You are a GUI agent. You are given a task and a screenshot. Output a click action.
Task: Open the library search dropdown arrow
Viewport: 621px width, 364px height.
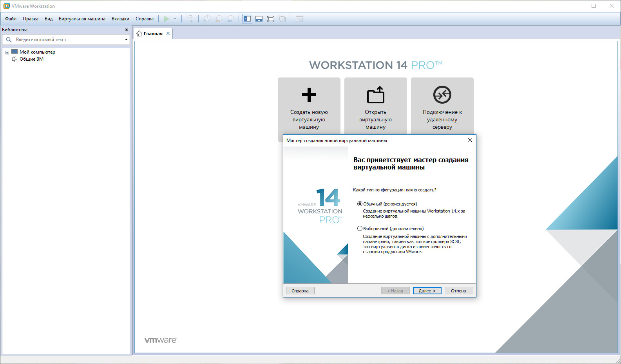pyautogui.click(x=126, y=40)
